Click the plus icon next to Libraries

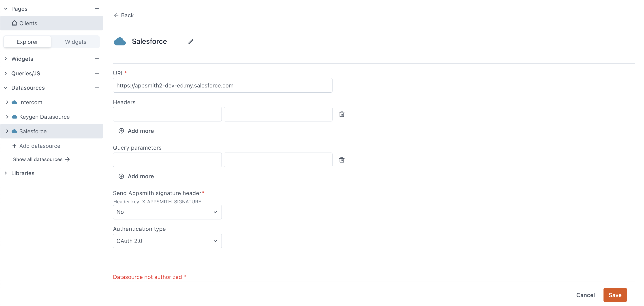coord(97,173)
